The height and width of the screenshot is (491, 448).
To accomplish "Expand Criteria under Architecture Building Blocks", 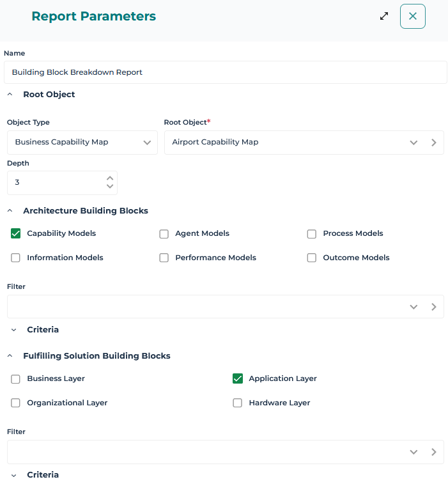I will [x=14, y=330].
